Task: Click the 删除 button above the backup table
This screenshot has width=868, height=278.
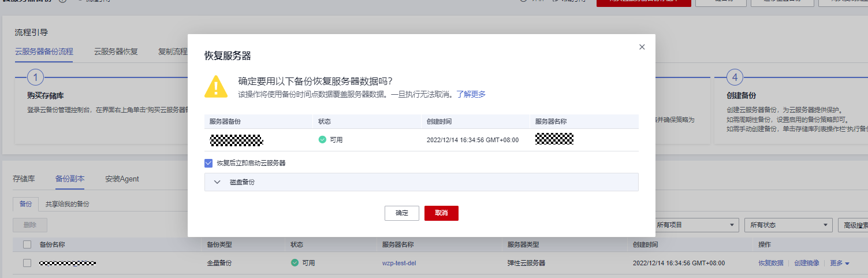Action: click(30, 225)
